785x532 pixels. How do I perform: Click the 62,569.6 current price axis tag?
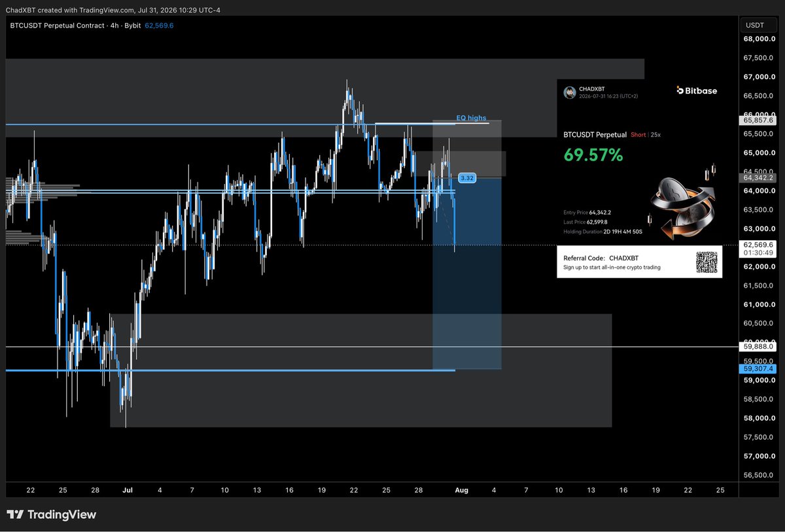(x=758, y=243)
